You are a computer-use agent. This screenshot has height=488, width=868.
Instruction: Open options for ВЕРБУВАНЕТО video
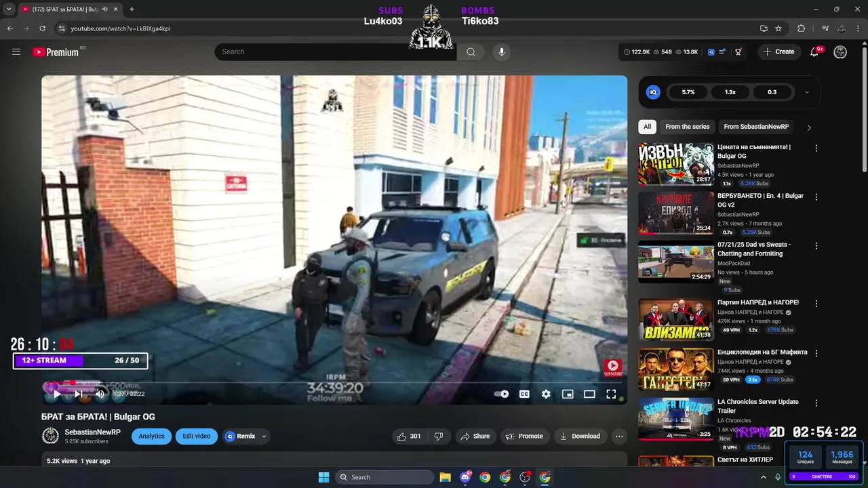tap(816, 197)
